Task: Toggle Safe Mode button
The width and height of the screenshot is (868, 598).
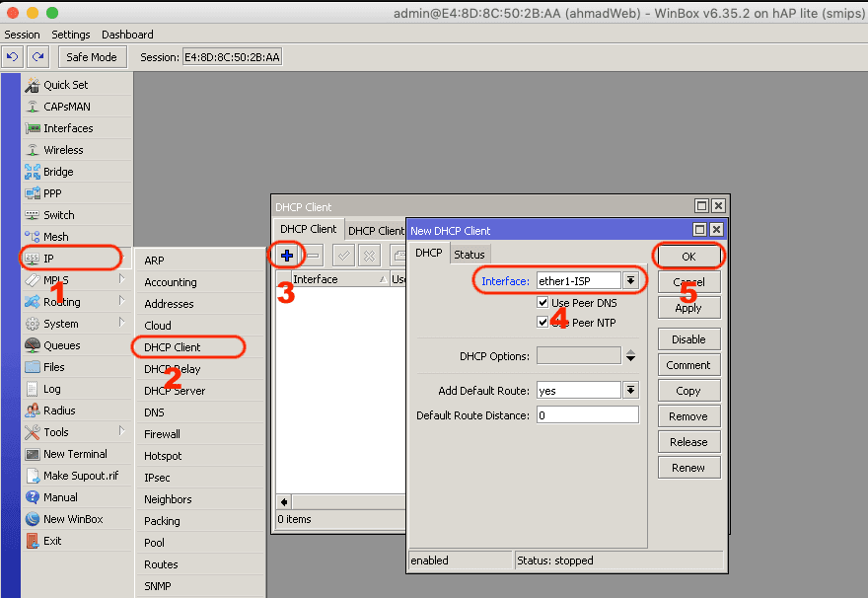Action: point(92,57)
